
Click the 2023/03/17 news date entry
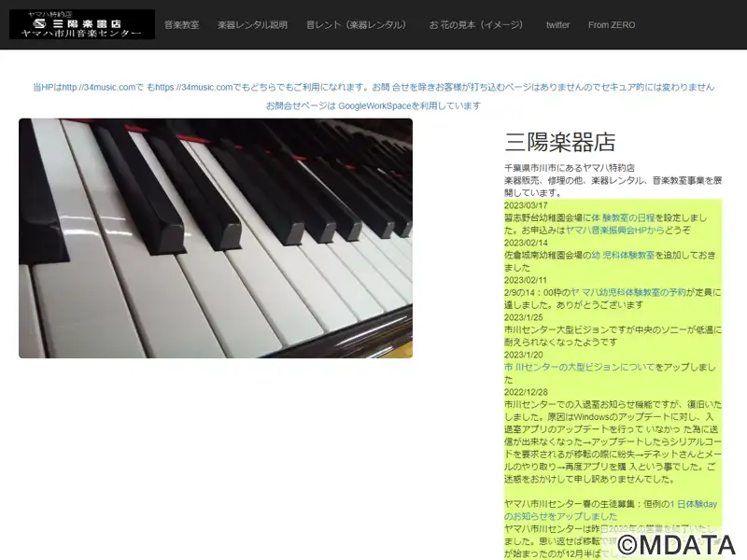coord(526,205)
